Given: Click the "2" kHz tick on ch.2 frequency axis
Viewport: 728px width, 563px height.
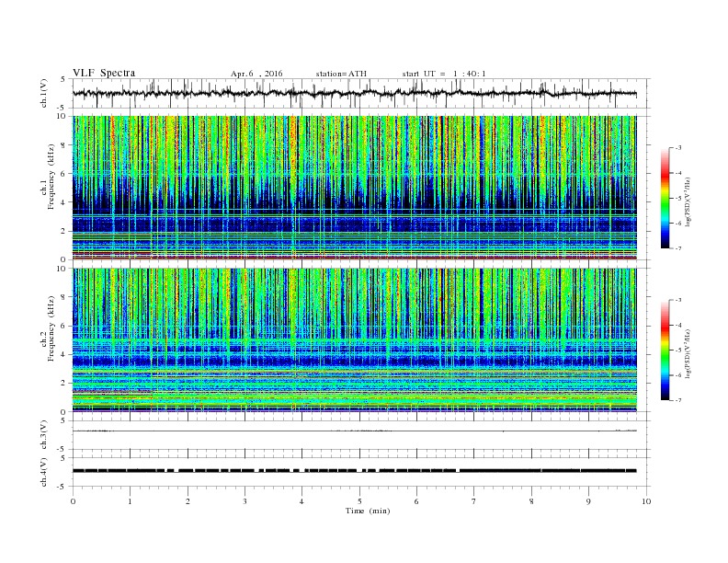Looking at the screenshot, I should [x=63, y=384].
